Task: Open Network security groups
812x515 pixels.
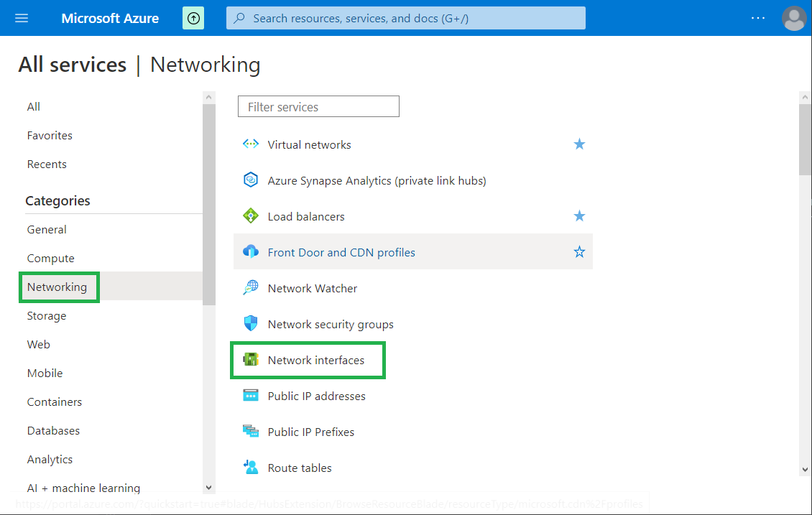Action: 331,324
